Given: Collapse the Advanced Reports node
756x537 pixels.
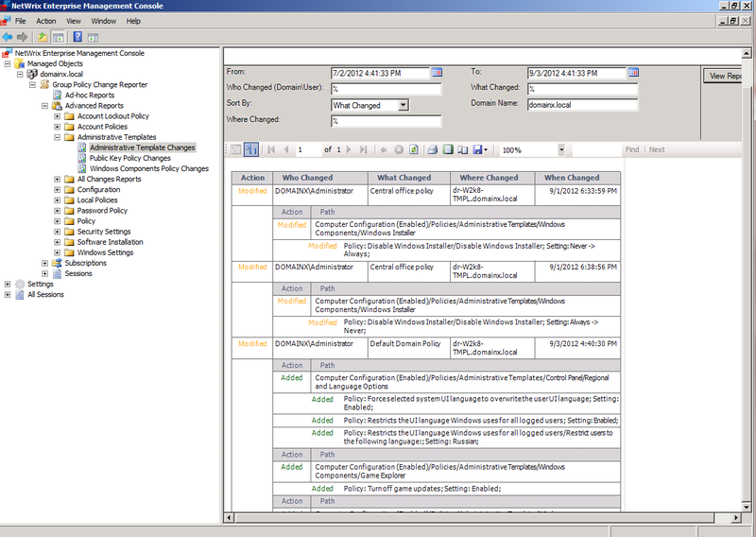Looking at the screenshot, I should click(44, 106).
